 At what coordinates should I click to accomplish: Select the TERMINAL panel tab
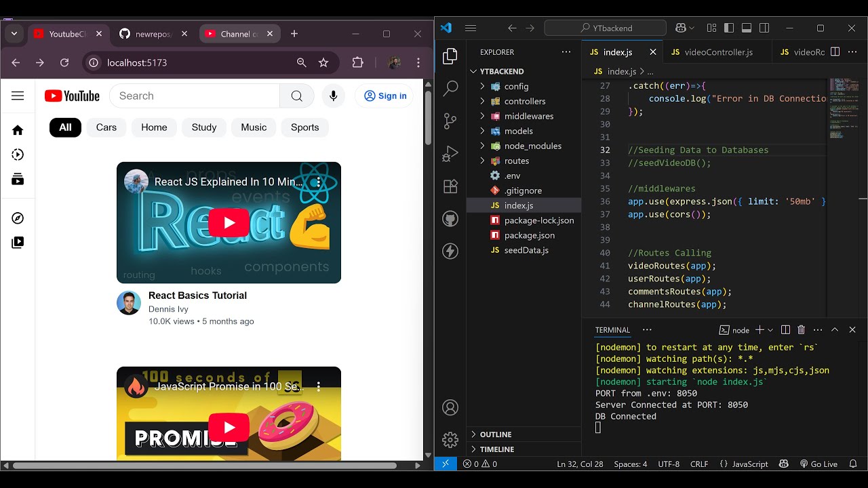pos(612,330)
